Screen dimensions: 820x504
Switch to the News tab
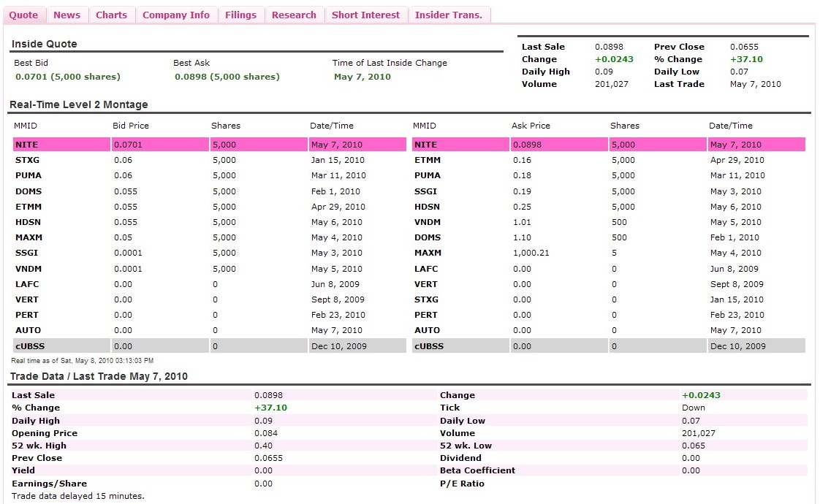click(x=67, y=15)
